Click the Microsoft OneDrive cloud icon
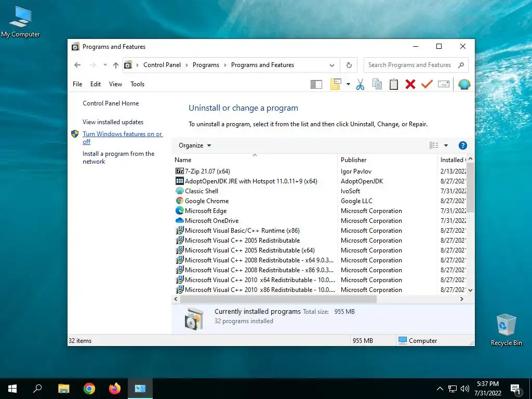532x399 pixels. point(179,220)
